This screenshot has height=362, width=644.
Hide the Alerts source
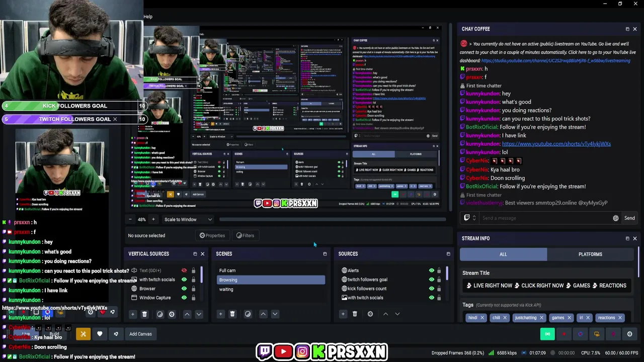click(x=431, y=270)
